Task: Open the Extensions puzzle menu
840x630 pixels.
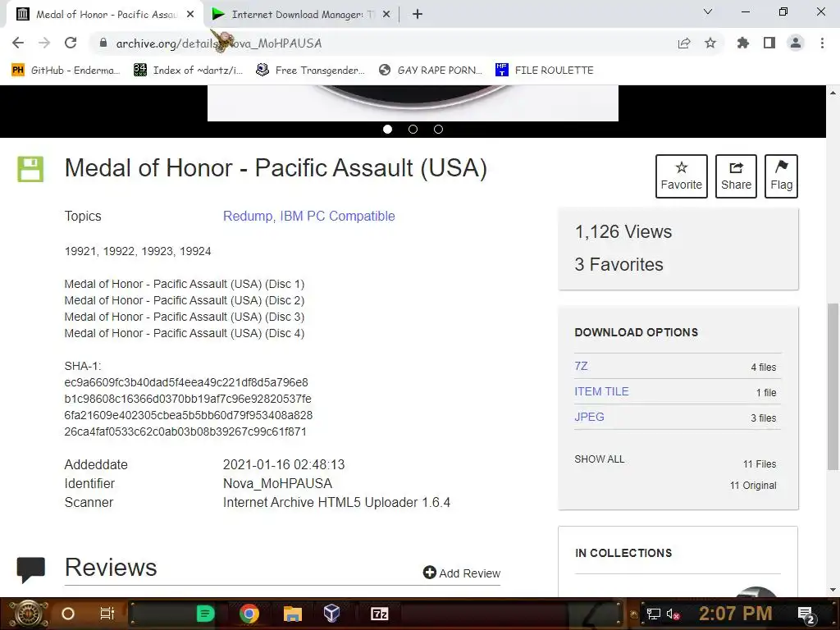Action: point(743,43)
